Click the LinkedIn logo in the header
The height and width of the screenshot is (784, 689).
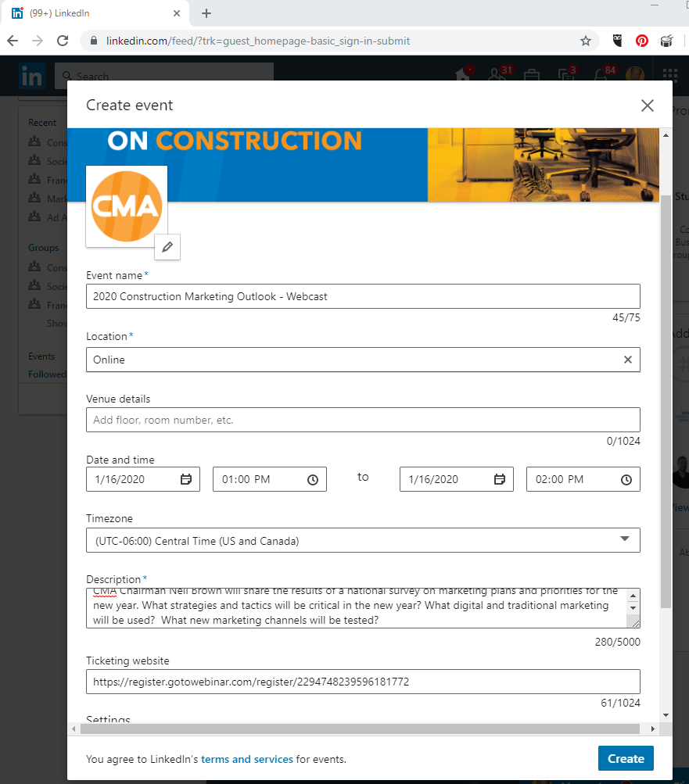[32, 76]
